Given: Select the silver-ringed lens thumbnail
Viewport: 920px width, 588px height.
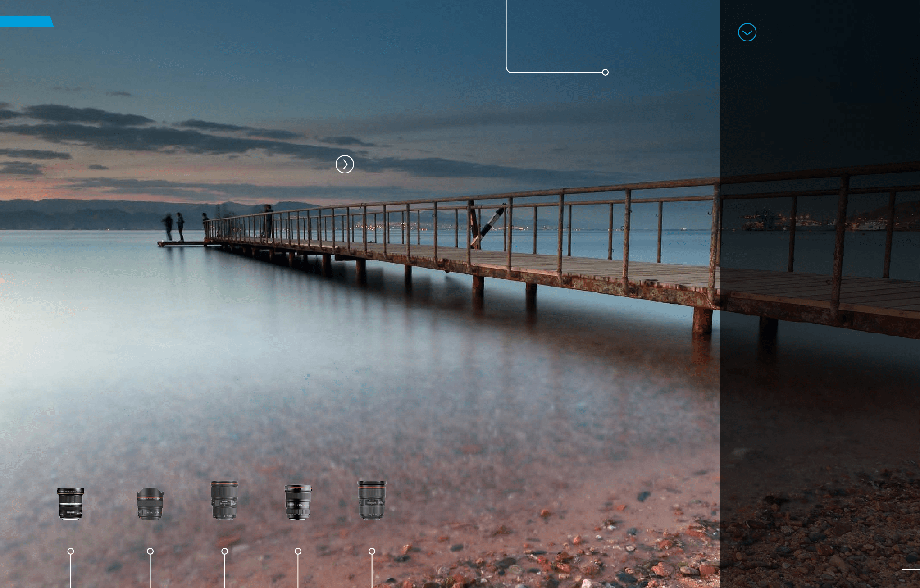Looking at the screenshot, I should (x=71, y=504).
